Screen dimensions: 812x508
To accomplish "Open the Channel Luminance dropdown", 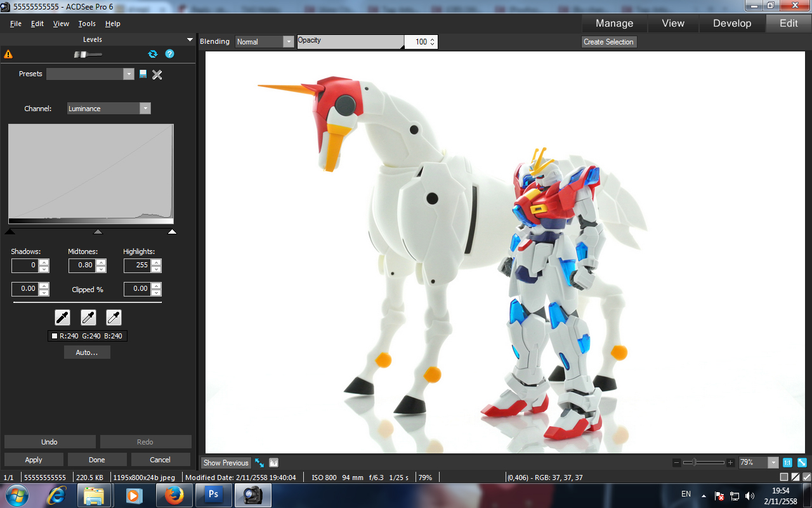I will (109, 109).
